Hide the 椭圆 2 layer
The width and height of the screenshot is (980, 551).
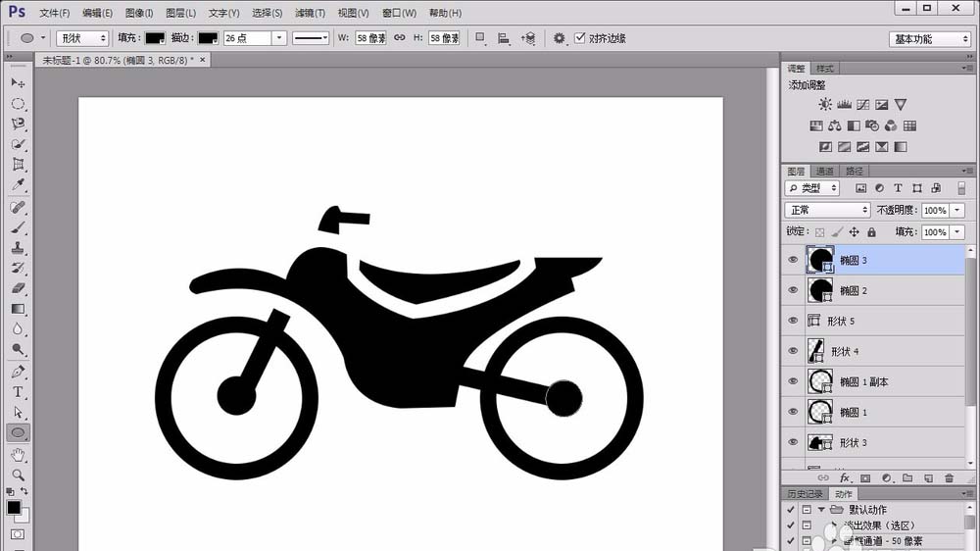tap(793, 291)
